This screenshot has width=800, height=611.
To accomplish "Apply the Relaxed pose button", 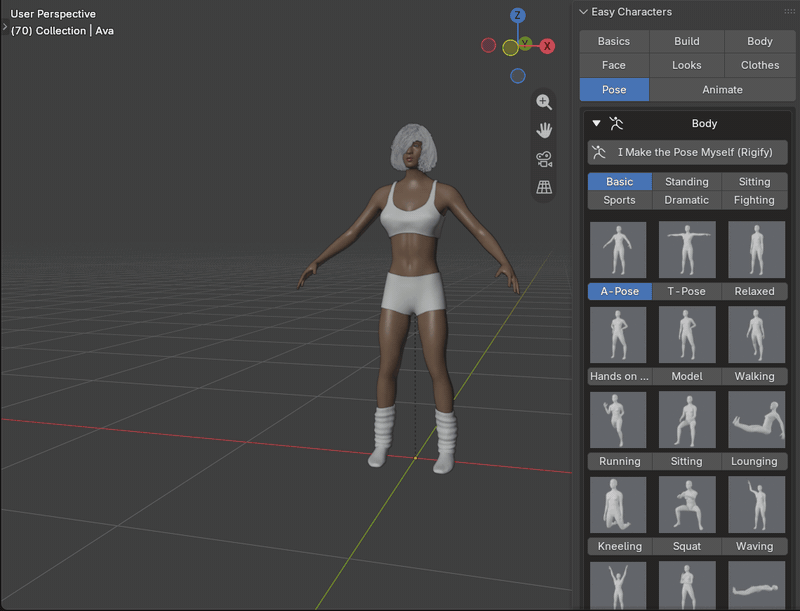I will pos(755,291).
